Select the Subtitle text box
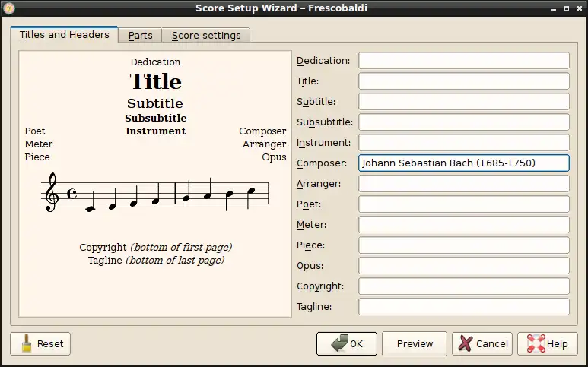588x367 pixels. tap(464, 102)
